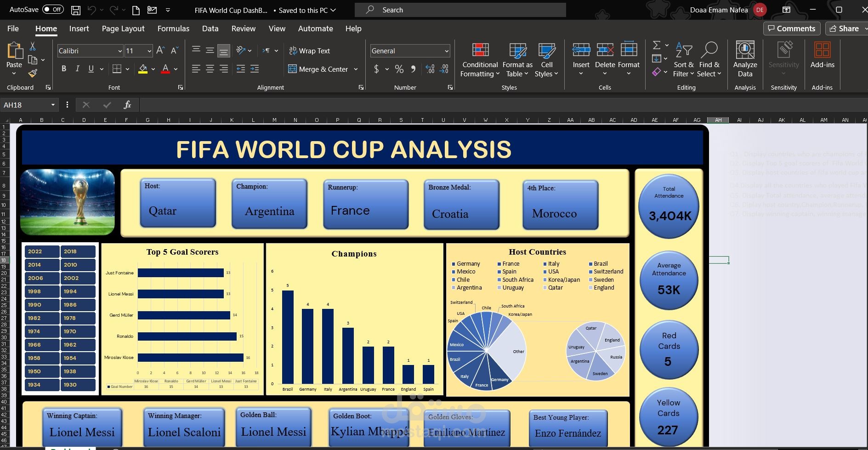Expand Format as Table menu
Screen dimensions: 868x450
pos(517,59)
